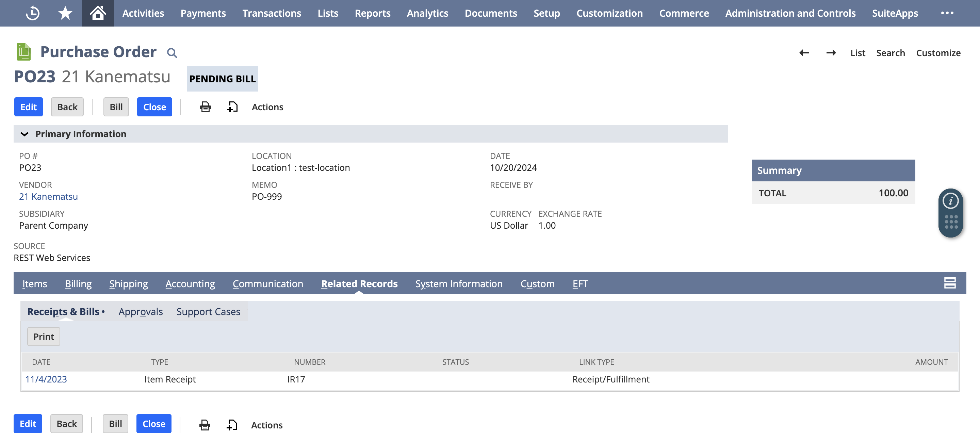Go to the Home icon
The image size is (980, 441).
click(98, 13)
